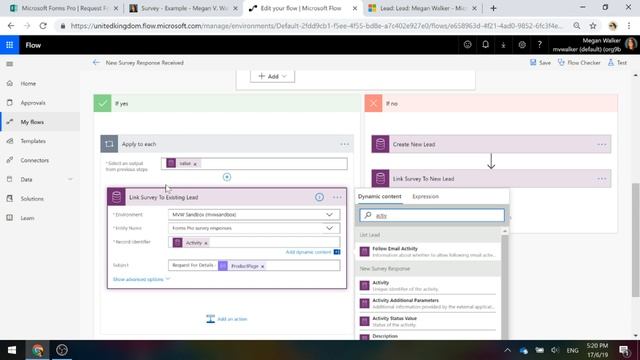The image size is (640, 360).
Task: Click the Add dynamic content link
Action: pyautogui.click(x=309, y=252)
